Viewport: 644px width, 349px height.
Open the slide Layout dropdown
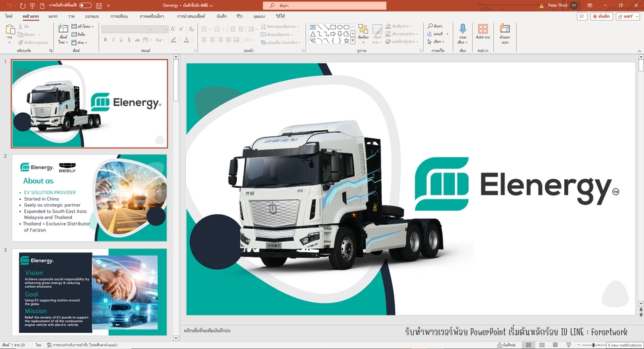(83, 26)
